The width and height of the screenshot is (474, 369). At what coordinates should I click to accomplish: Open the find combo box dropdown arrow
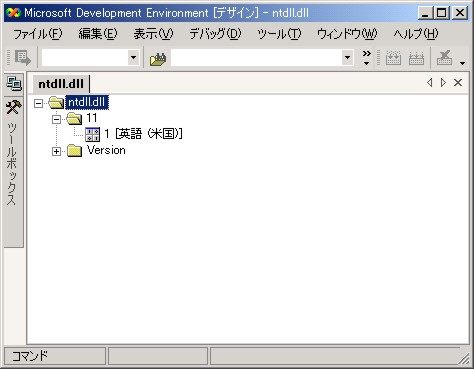point(347,57)
